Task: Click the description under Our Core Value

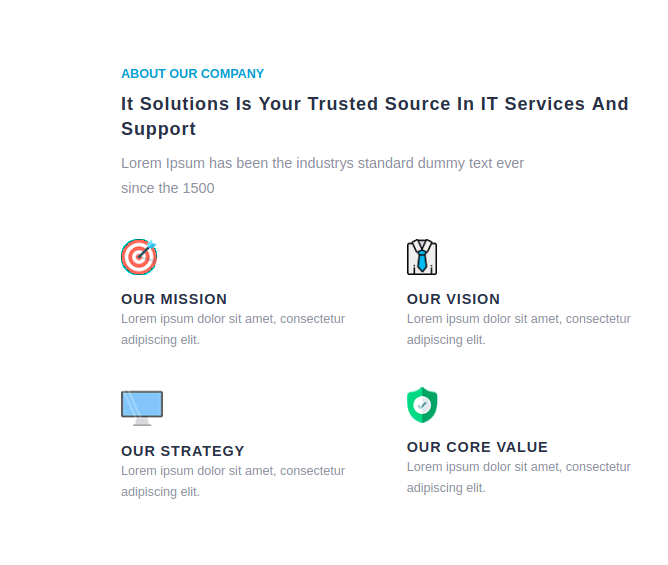Action: point(518,477)
